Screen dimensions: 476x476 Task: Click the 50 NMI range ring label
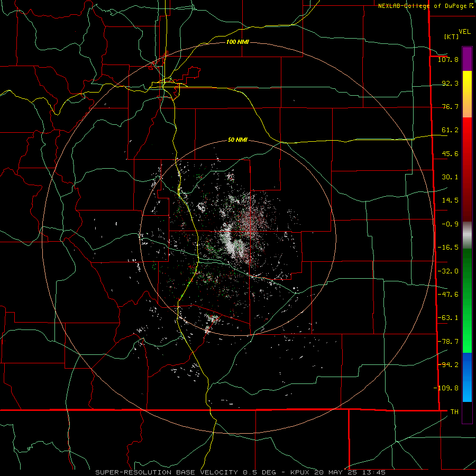click(x=237, y=140)
